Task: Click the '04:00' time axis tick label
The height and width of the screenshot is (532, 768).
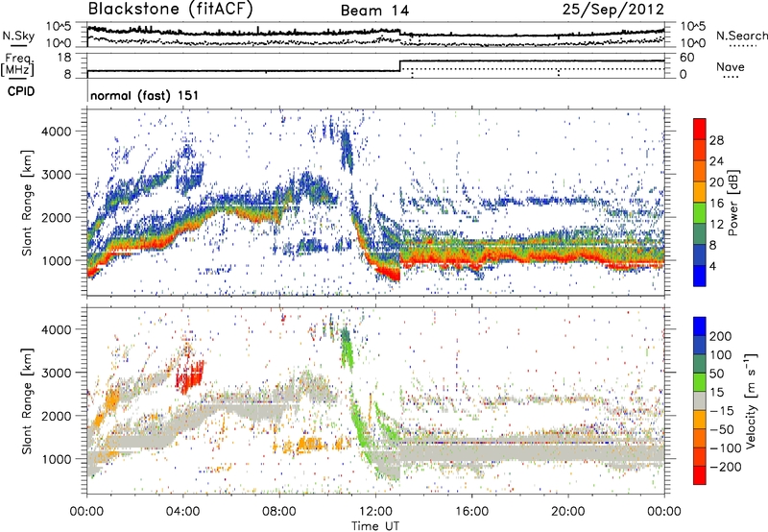Action: (x=182, y=512)
